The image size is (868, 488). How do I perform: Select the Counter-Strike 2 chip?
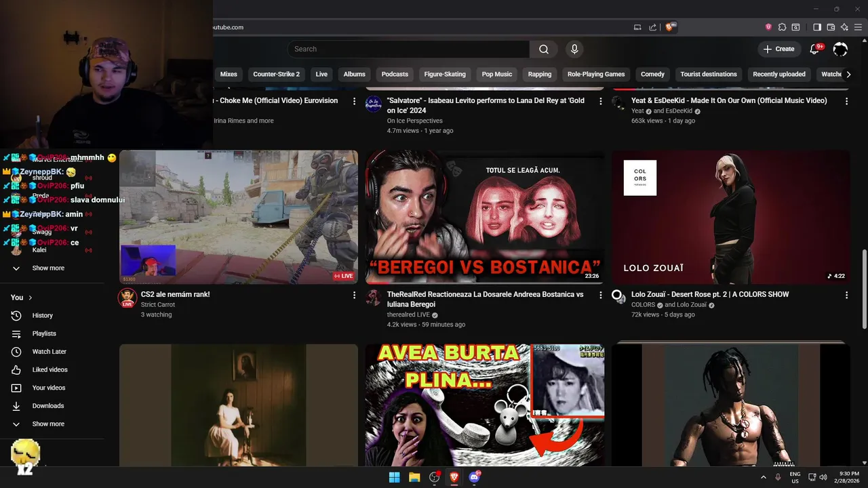(x=276, y=74)
